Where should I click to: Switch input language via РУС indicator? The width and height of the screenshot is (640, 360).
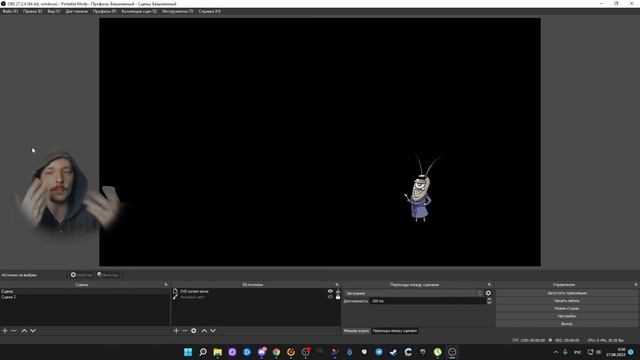click(578, 352)
